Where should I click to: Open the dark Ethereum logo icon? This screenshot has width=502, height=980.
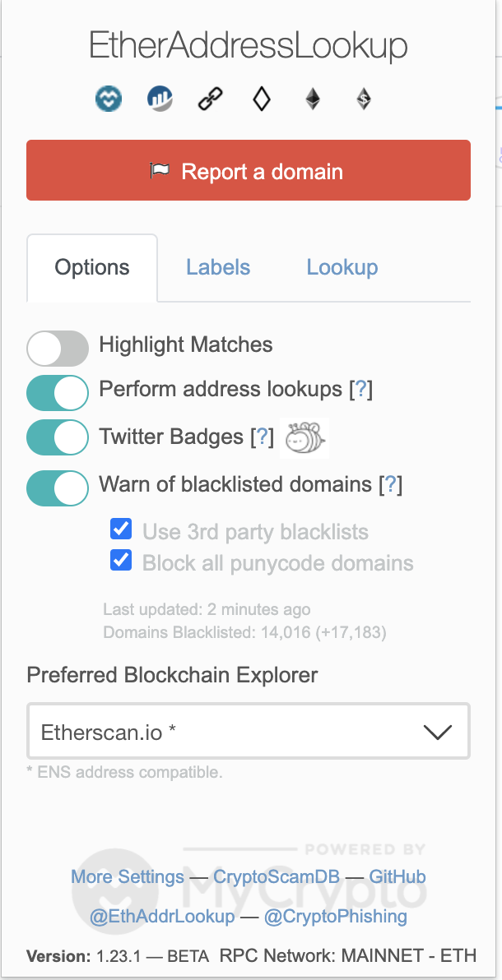[x=313, y=99]
